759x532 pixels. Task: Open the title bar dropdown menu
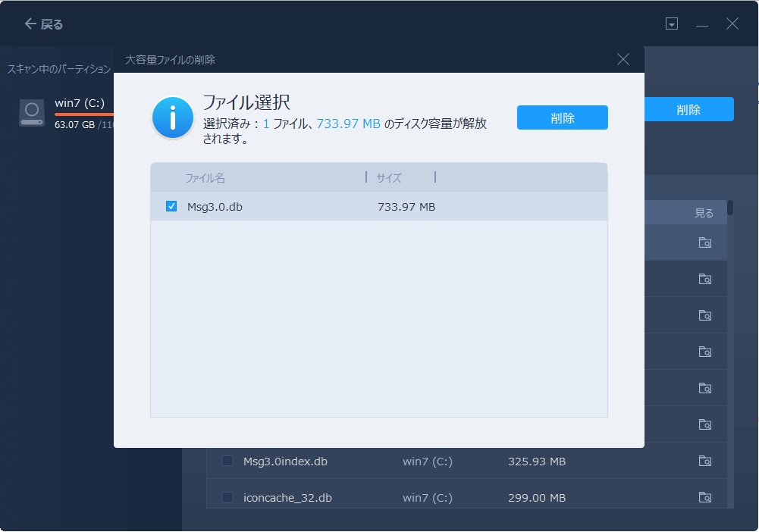click(x=672, y=23)
